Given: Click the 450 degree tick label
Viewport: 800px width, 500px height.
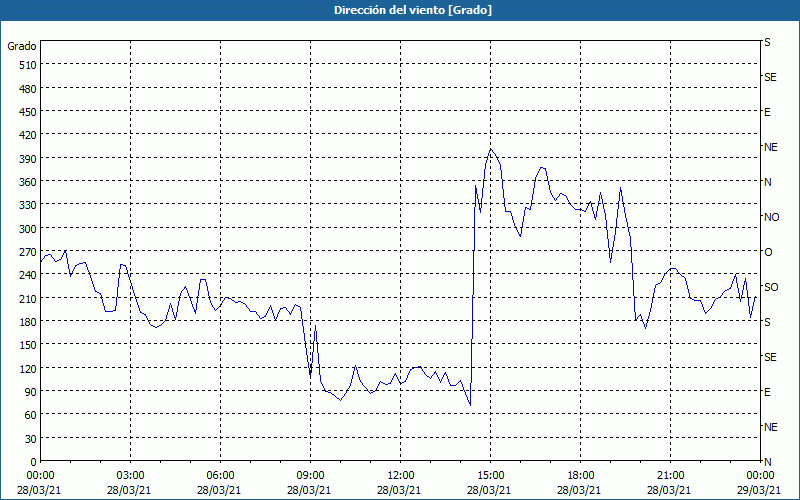Looking at the screenshot, I should [28, 112].
